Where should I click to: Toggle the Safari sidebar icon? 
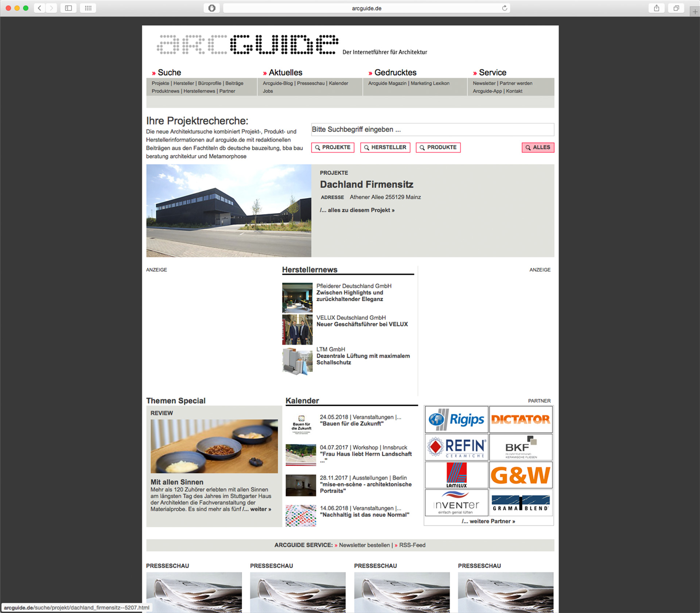(68, 8)
